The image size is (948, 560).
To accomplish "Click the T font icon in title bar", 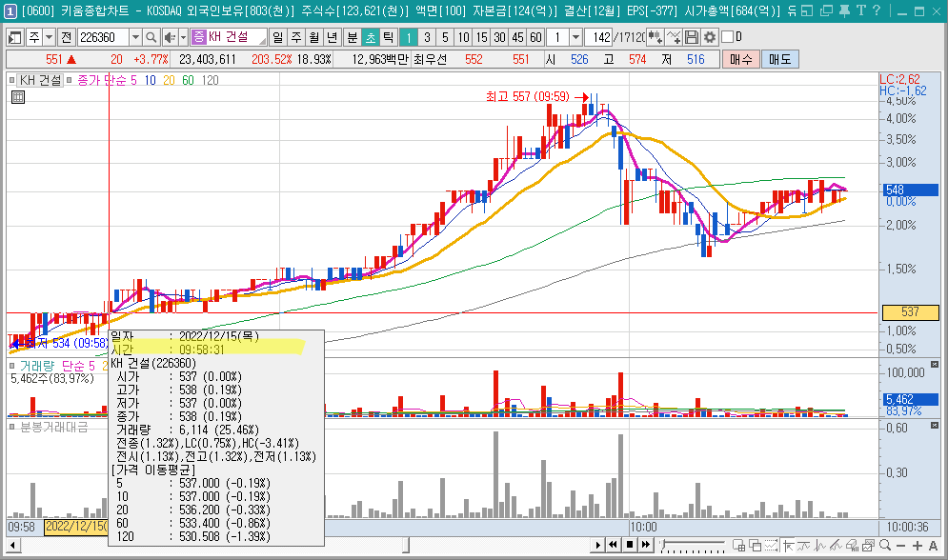I will (861, 10).
